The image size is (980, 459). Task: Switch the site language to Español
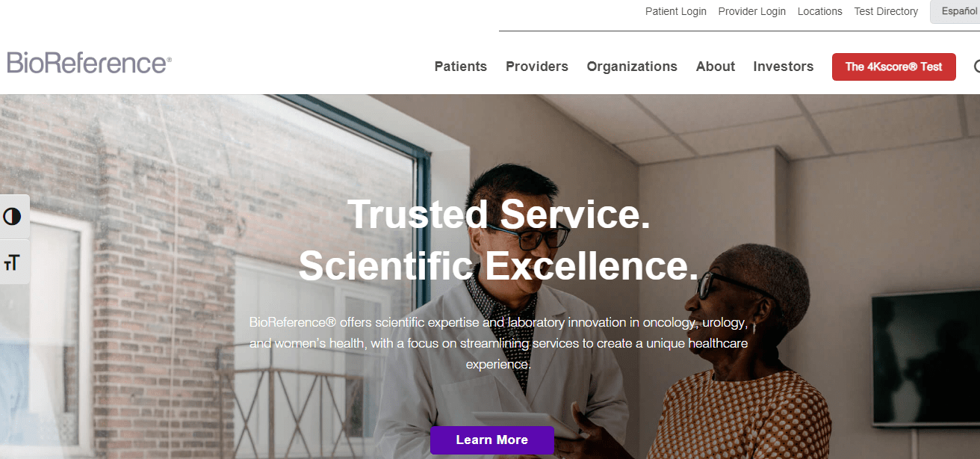958,10
